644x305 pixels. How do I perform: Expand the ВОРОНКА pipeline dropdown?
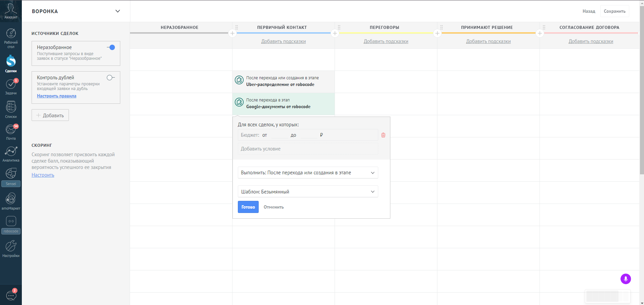click(118, 11)
